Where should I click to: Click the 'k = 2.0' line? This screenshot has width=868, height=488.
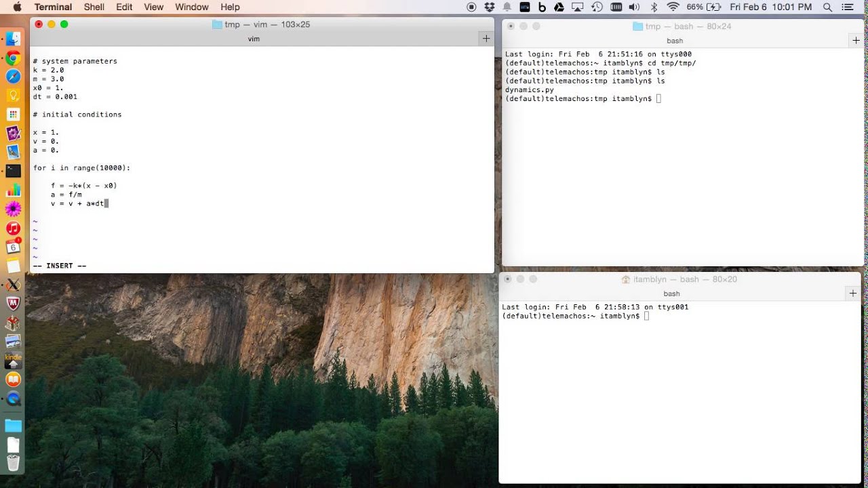[x=48, y=70]
